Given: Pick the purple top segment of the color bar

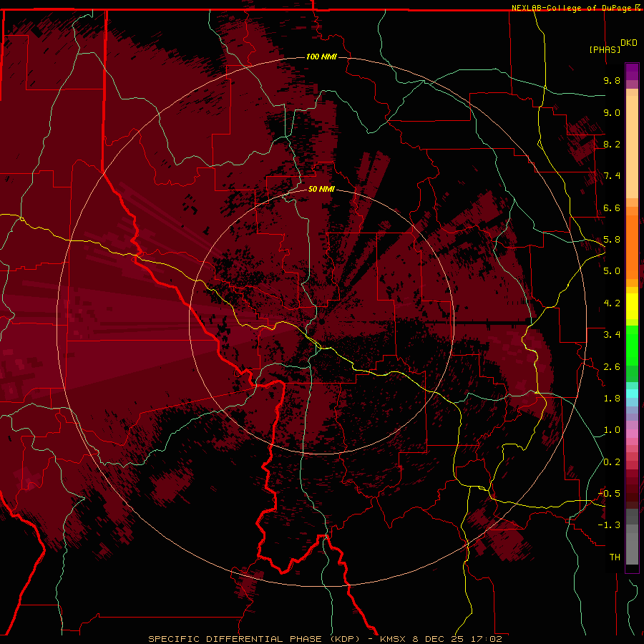Looking at the screenshot, I should [632, 72].
